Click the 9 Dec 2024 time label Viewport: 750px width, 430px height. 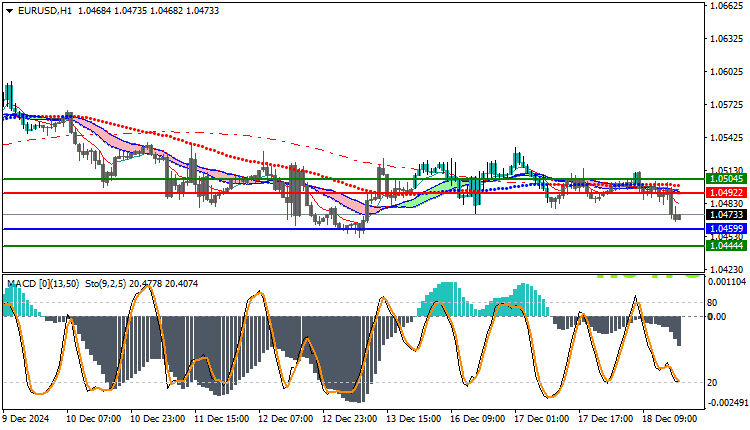pyautogui.click(x=26, y=419)
